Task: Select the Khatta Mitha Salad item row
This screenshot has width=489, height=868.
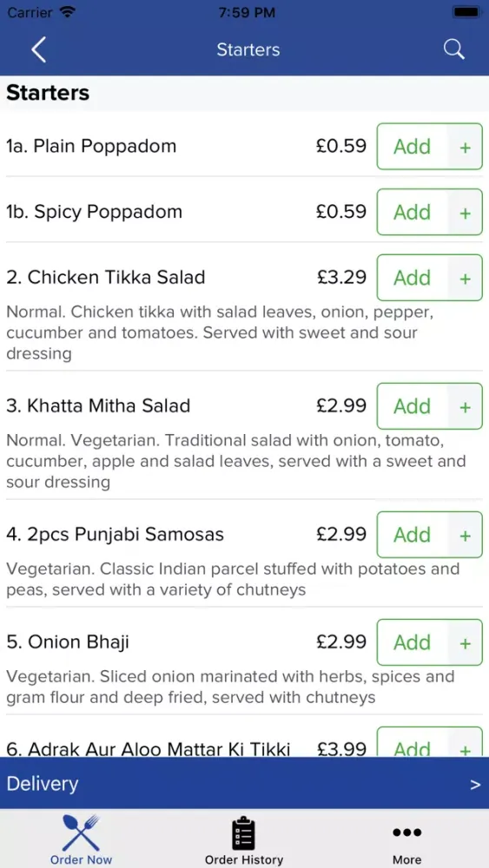Action: click(x=244, y=435)
